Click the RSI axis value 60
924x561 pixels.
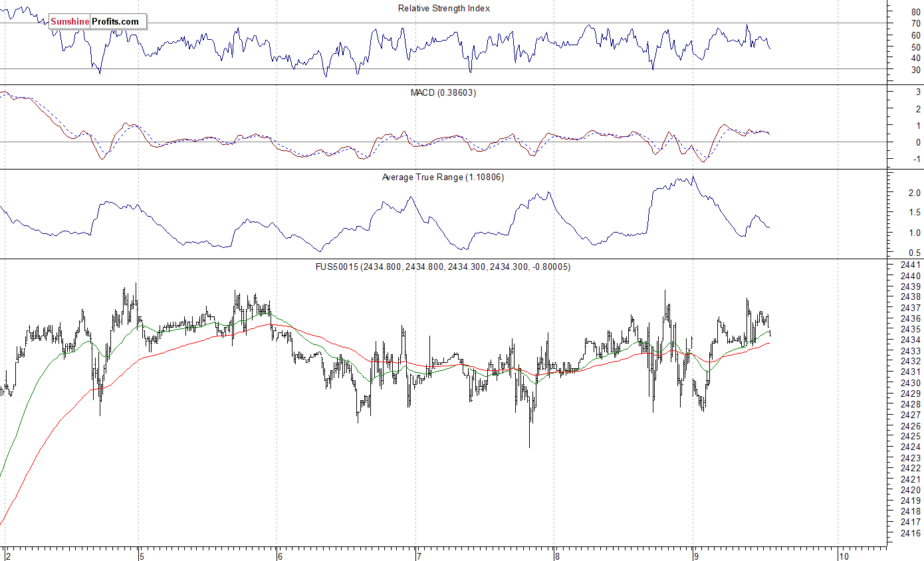pyautogui.click(x=916, y=36)
